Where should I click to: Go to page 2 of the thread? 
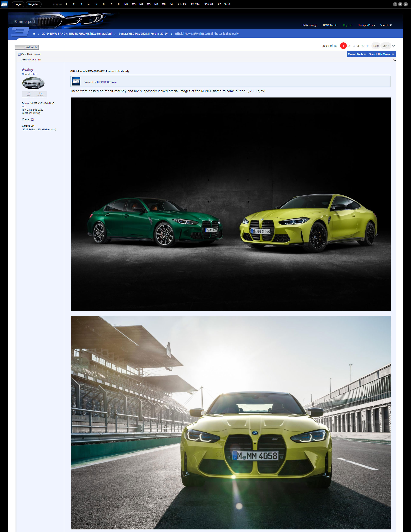click(x=349, y=46)
